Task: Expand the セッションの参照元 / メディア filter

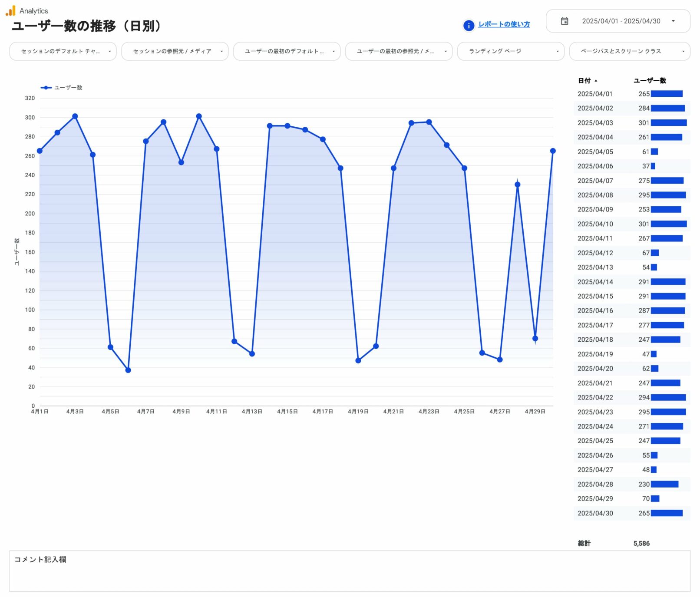Action: [x=175, y=51]
